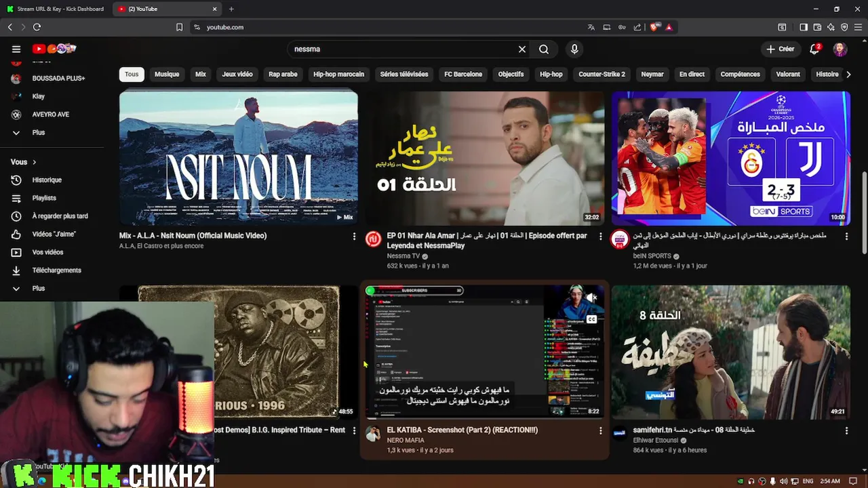
Task: Open the YouTube guide hamburger menu
Action: pos(16,49)
